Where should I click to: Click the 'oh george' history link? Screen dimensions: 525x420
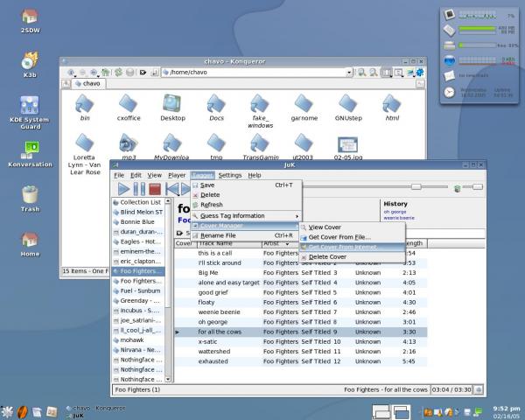pyautogui.click(x=395, y=212)
